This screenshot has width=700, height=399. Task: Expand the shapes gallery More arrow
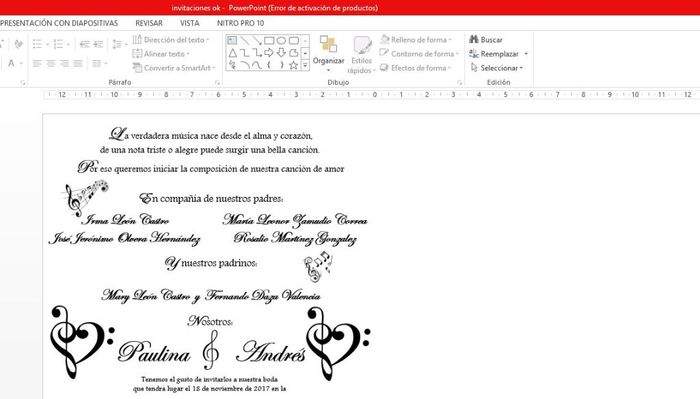coord(305,66)
